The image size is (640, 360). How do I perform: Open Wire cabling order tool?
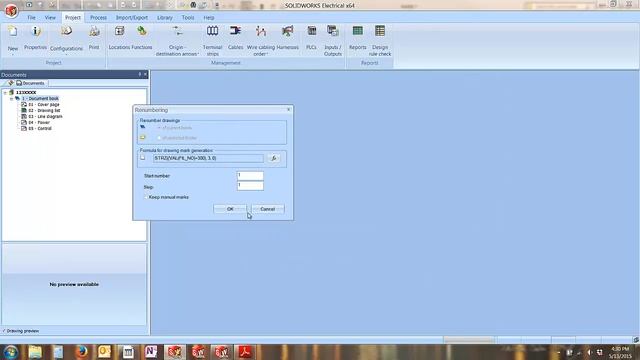(260, 41)
